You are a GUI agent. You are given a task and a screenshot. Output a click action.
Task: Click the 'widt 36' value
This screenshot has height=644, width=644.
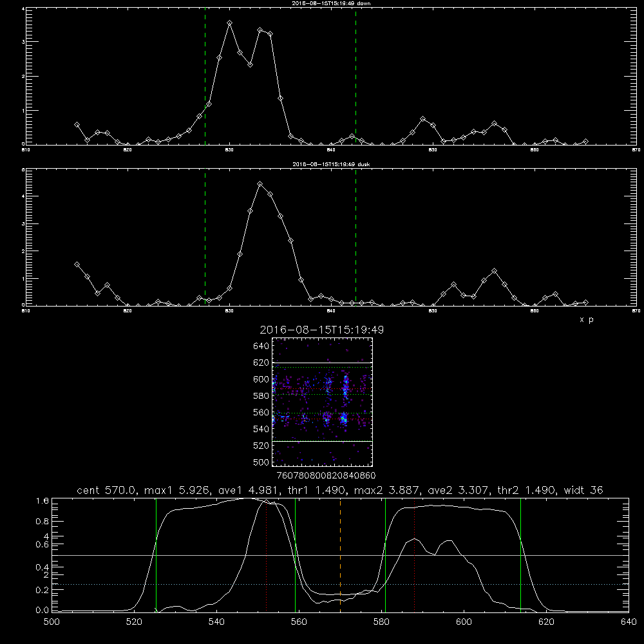click(x=583, y=490)
